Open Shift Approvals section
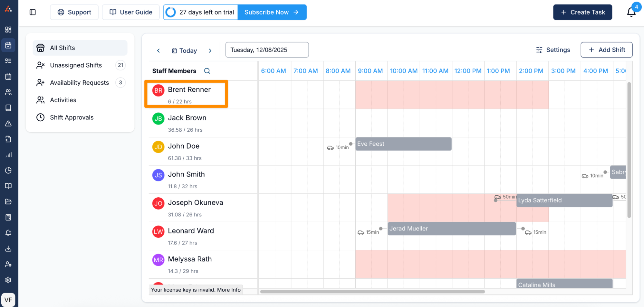This screenshot has height=307, width=644. pyautogui.click(x=72, y=117)
